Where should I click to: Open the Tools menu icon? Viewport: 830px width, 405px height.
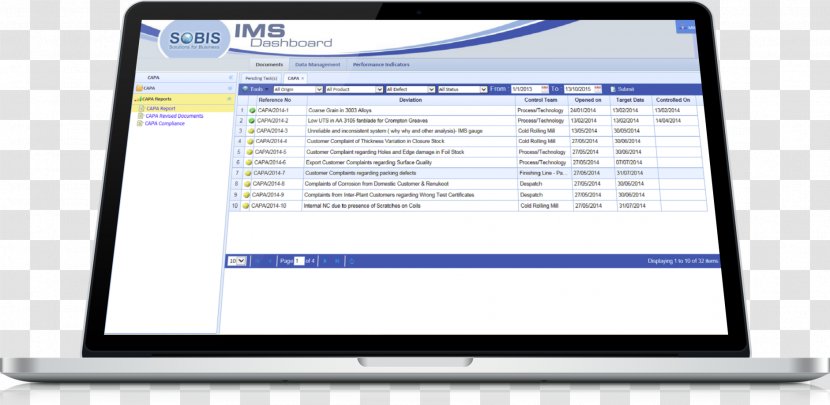[245, 89]
